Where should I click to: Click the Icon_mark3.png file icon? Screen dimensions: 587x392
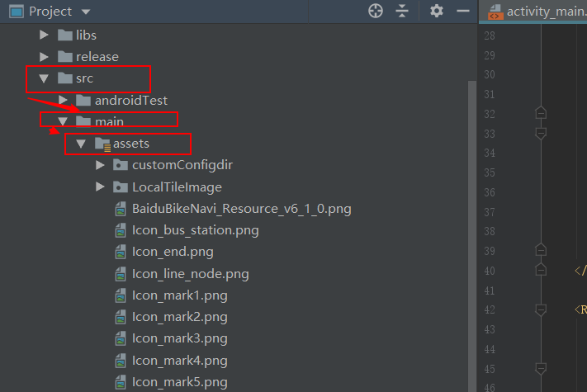click(x=121, y=338)
